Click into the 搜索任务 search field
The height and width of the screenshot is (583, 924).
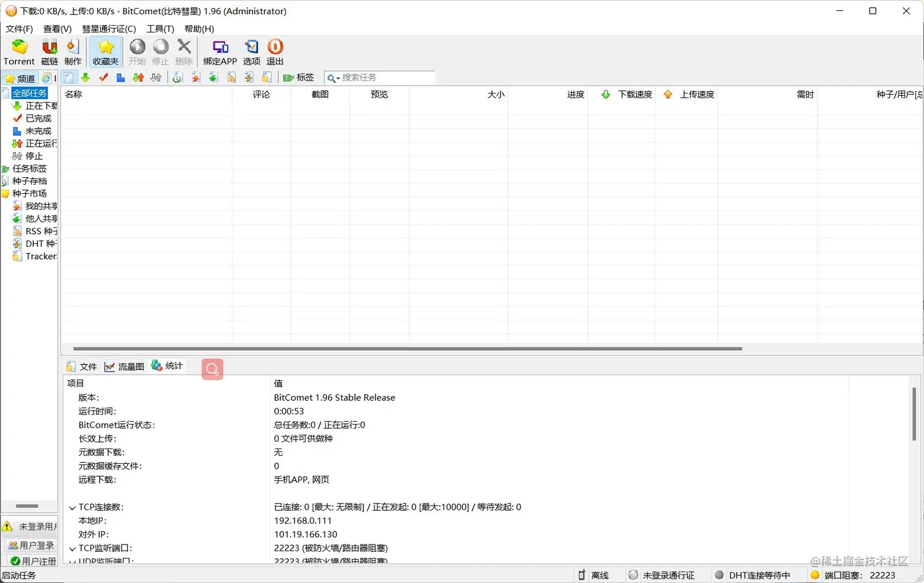coord(387,78)
